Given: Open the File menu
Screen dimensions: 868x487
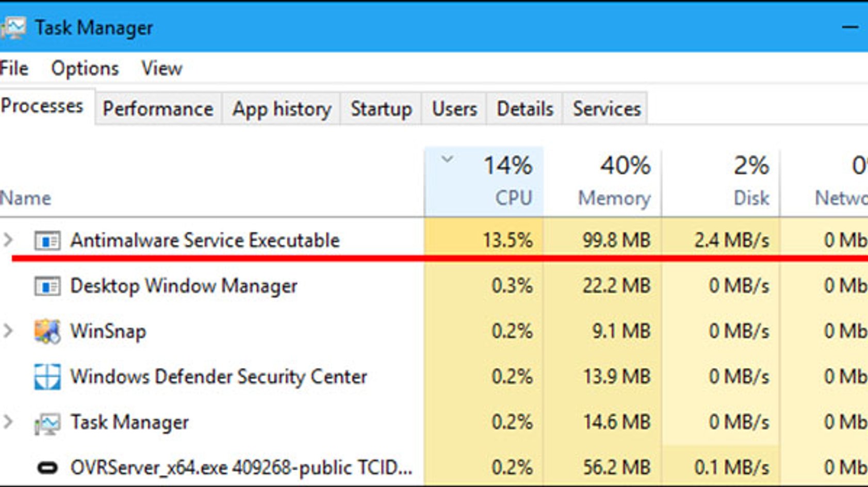Looking at the screenshot, I should pos(14,68).
